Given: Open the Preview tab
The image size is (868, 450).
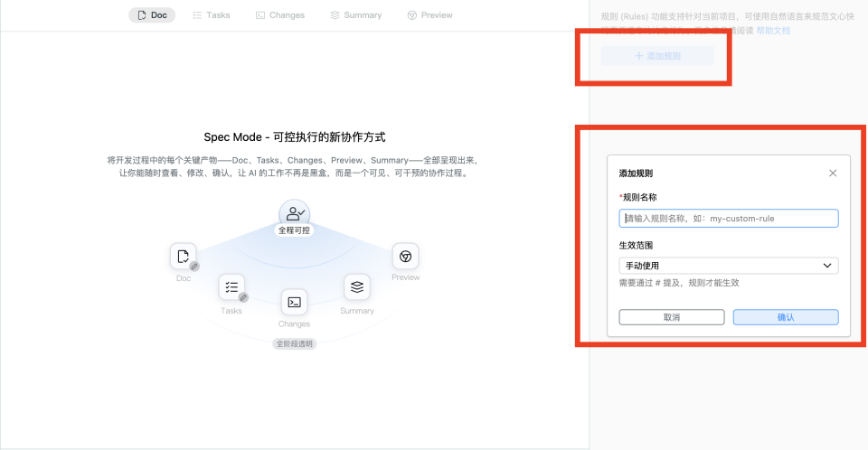Looking at the screenshot, I should [429, 15].
